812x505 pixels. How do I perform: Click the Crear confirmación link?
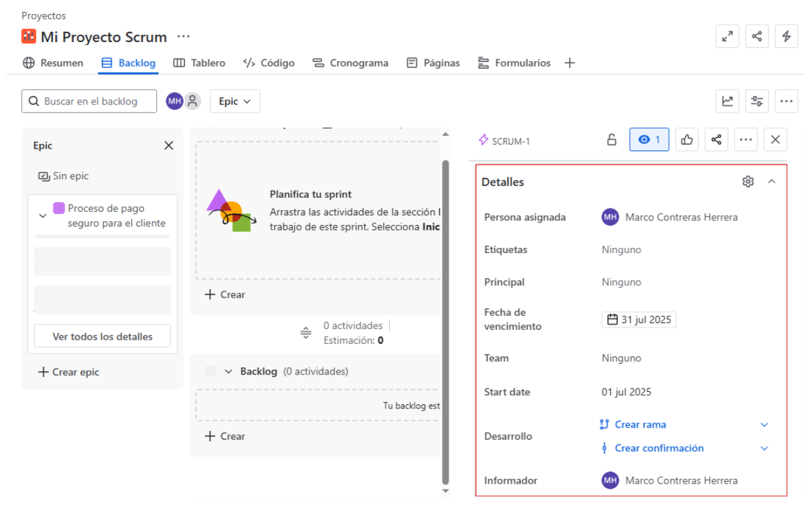tap(659, 448)
